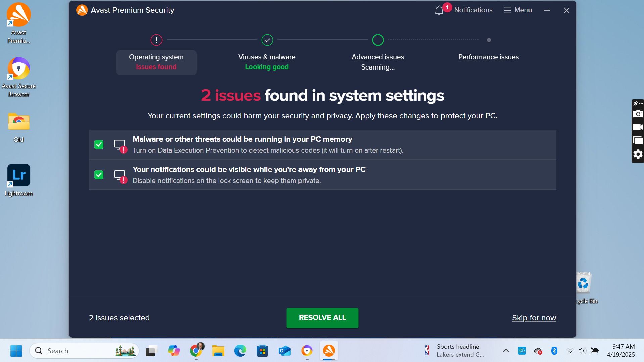Viewport: 644px width, 362px height.
Task: Click the Data Execution Prevention warning monitor icon
Action: 120,145
